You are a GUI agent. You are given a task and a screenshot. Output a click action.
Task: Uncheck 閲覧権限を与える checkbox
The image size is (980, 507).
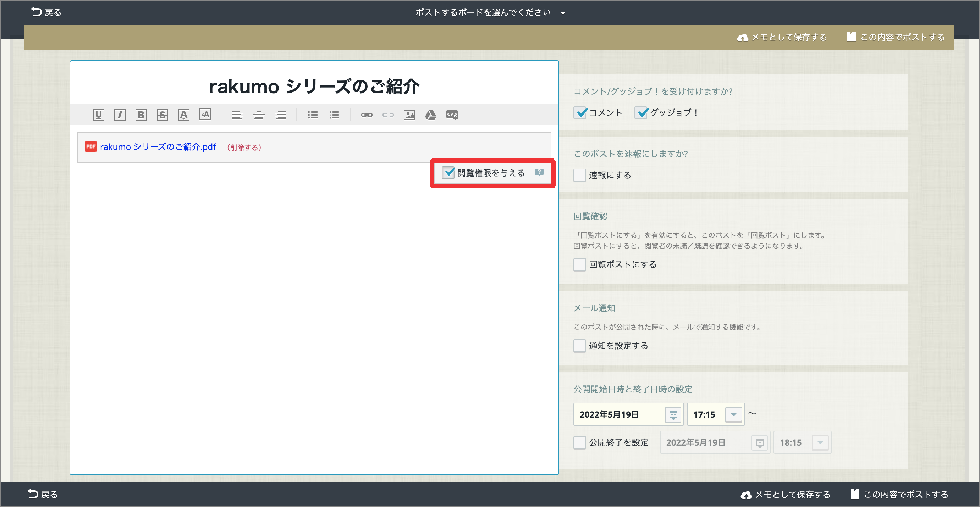(x=448, y=173)
